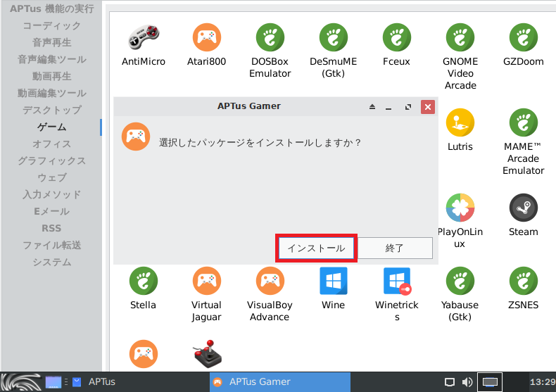Select the VisualBoy Advance icon
This screenshot has height=392, width=556.
[270, 281]
